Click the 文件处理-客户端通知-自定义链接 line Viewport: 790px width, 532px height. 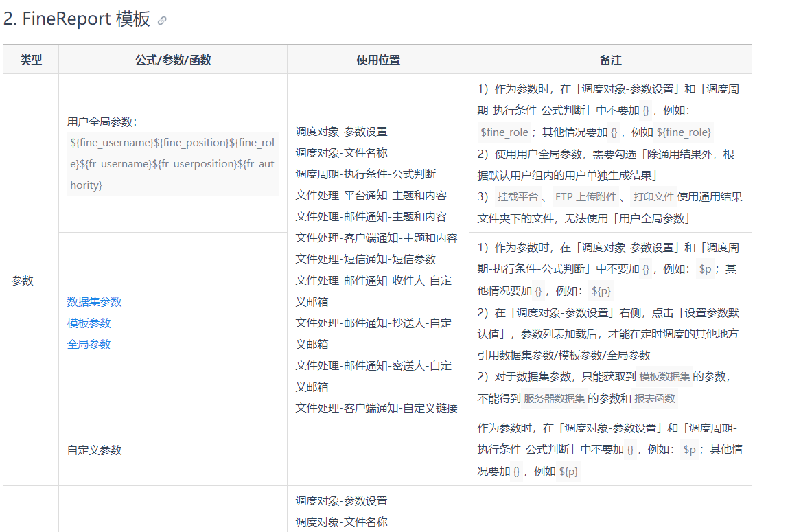(376, 408)
